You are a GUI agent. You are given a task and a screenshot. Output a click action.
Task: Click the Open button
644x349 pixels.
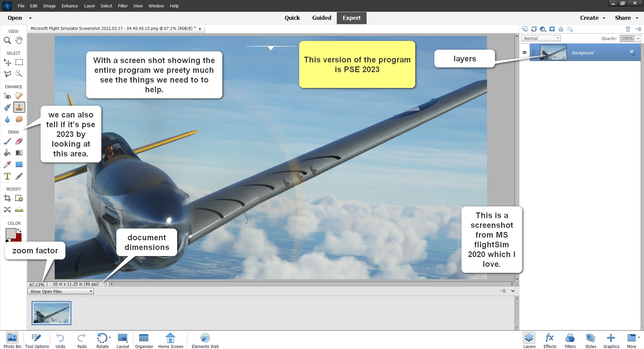15,18
